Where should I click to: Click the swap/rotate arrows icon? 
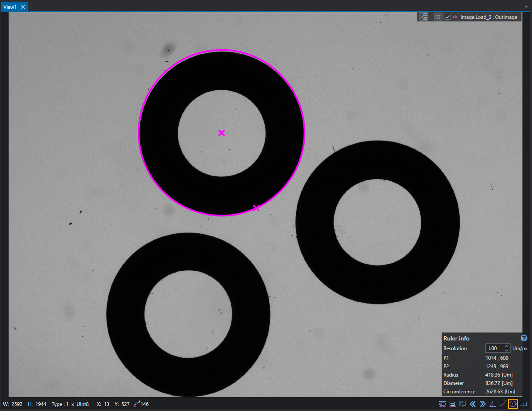tap(463, 404)
